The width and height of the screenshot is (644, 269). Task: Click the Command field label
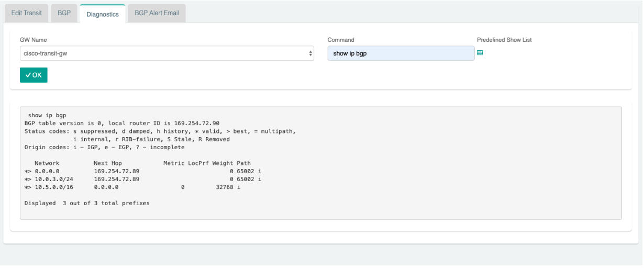[x=341, y=40]
